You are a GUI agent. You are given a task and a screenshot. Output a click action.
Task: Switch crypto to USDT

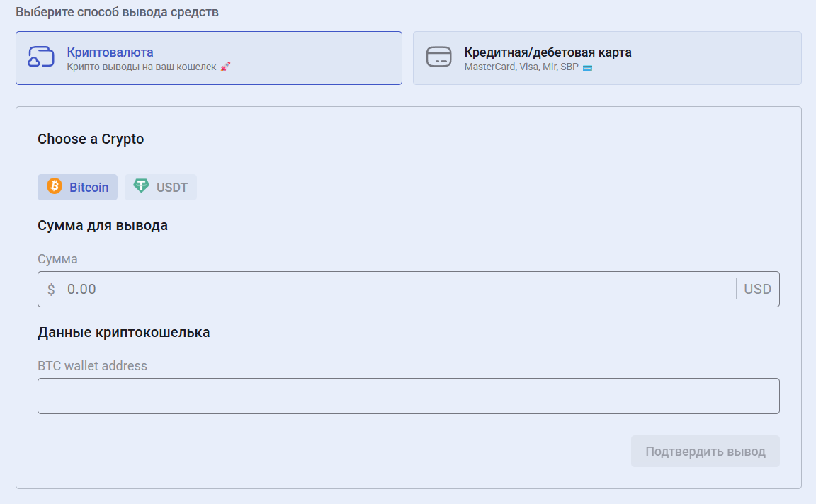161,188
